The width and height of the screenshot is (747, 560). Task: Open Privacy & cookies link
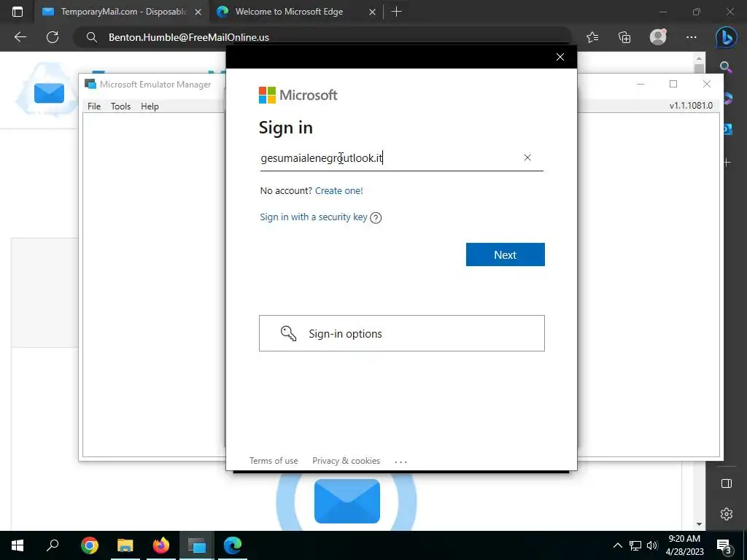346,461
